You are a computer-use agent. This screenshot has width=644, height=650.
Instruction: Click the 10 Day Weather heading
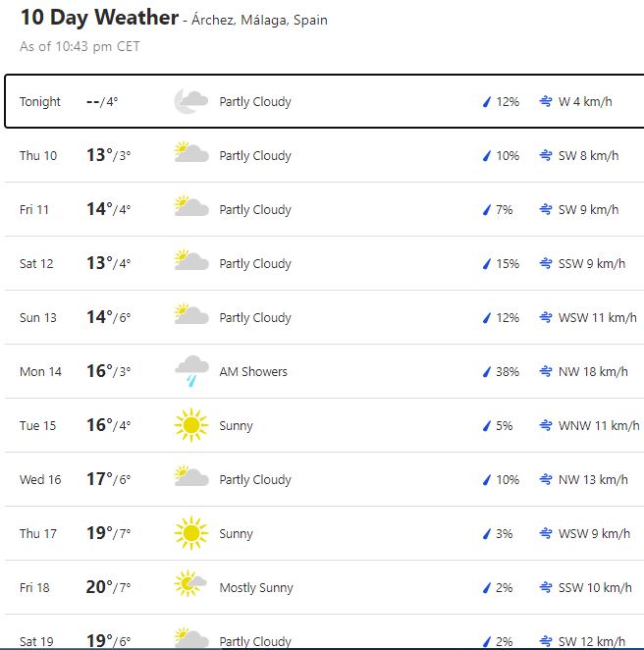[x=99, y=18]
